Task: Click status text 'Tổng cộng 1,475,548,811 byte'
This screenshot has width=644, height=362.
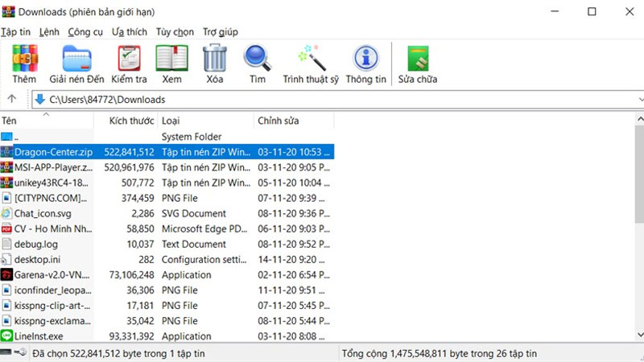Action: pos(440,353)
